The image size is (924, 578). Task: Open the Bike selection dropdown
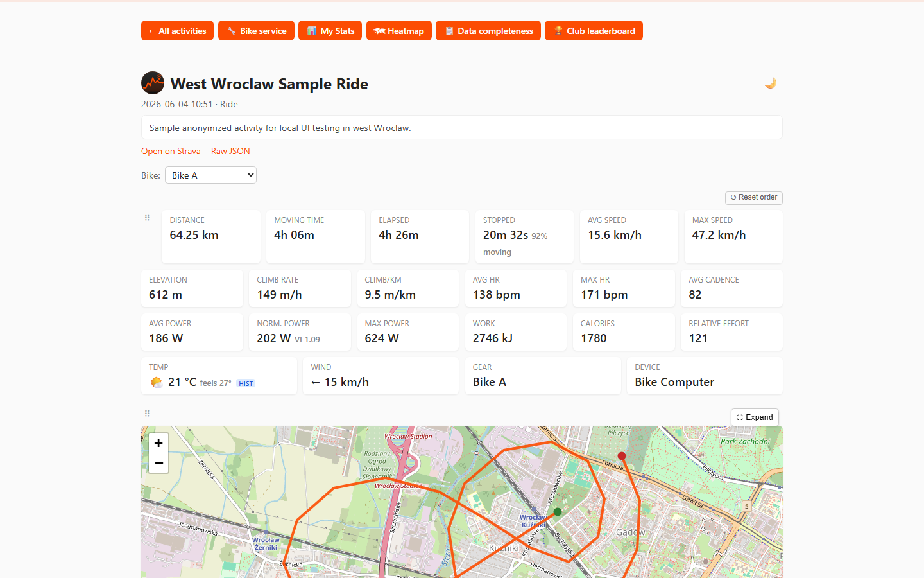pyautogui.click(x=210, y=175)
